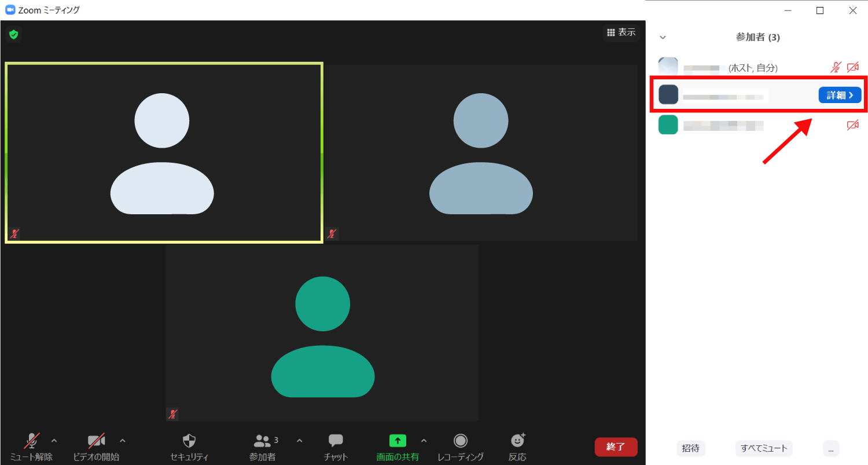Click 招待 invite button

(x=690, y=448)
